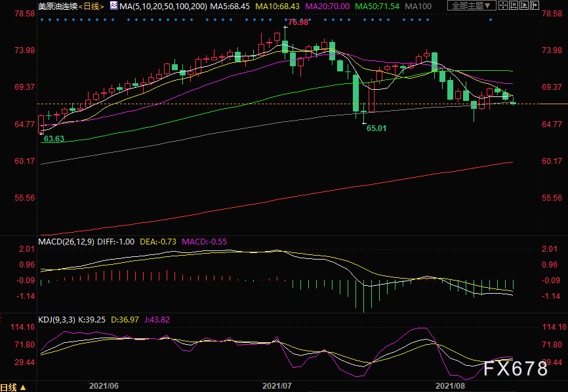This screenshot has width=568, height=392.
Task: Click the K:39.25 value
Action: click(x=92, y=320)
